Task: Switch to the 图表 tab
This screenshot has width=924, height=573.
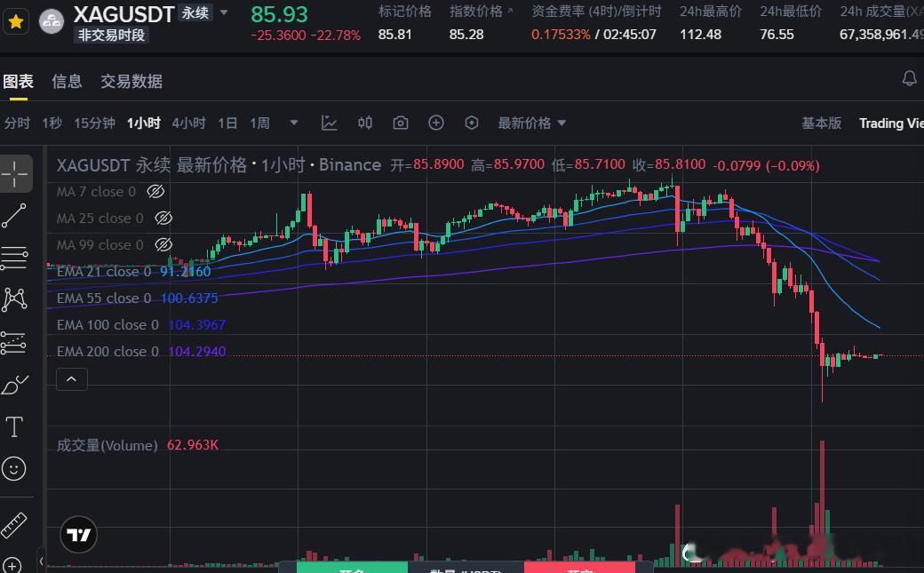Action: [x=19, y=82]
